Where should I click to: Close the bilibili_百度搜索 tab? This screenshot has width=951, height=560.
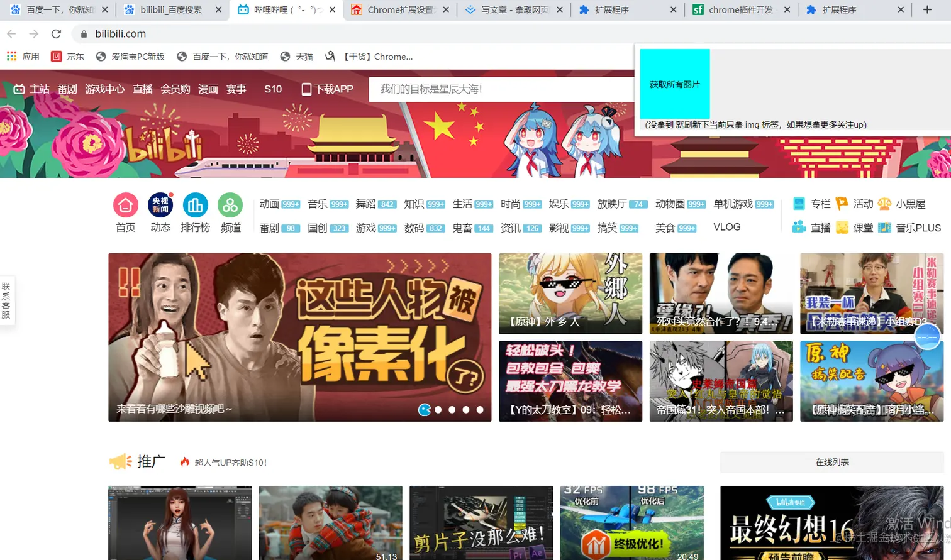point(218,9)
